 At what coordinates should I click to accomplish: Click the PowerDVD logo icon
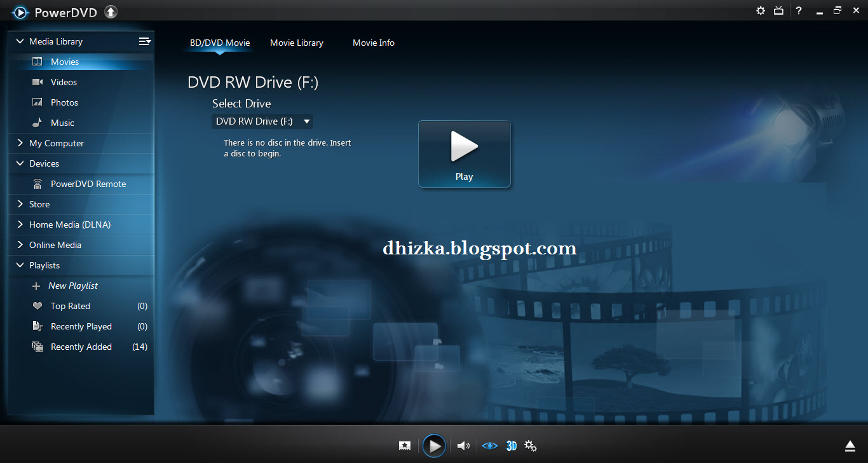point(20,11)
